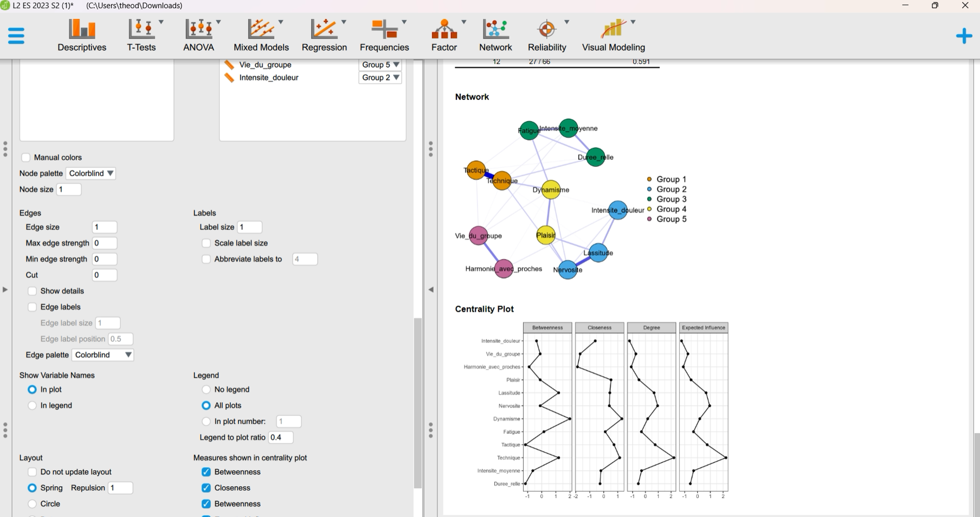The height and width of the screenshot is (517, 980).
Task: Open the Visual Modeling module
Action: click(x=613, y=36)
